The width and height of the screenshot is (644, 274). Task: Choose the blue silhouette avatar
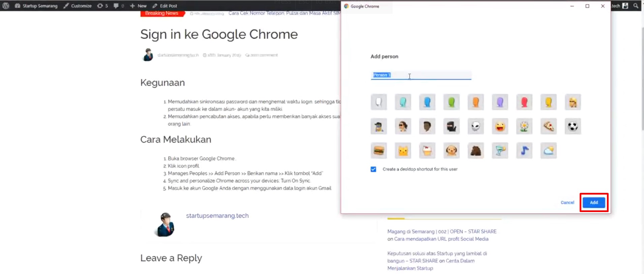427,102
